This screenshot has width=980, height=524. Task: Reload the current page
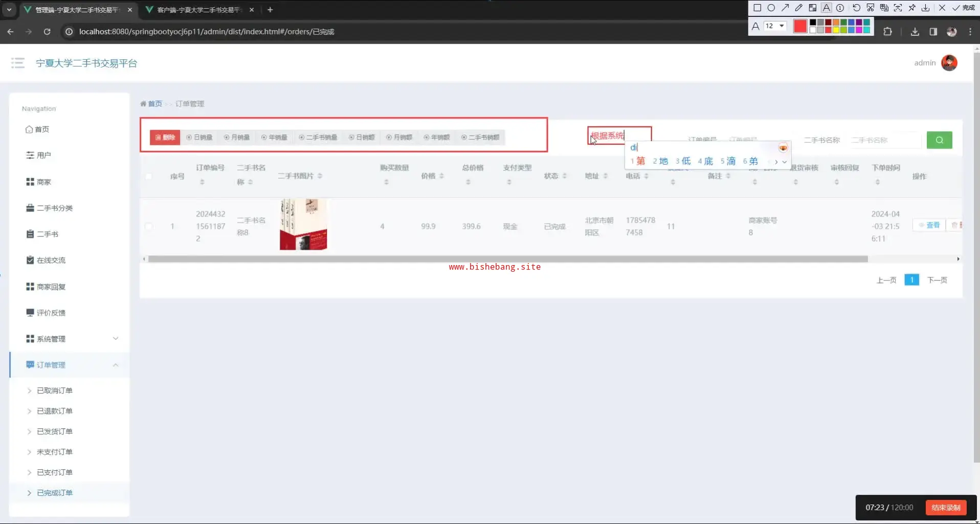coord(47,32)
